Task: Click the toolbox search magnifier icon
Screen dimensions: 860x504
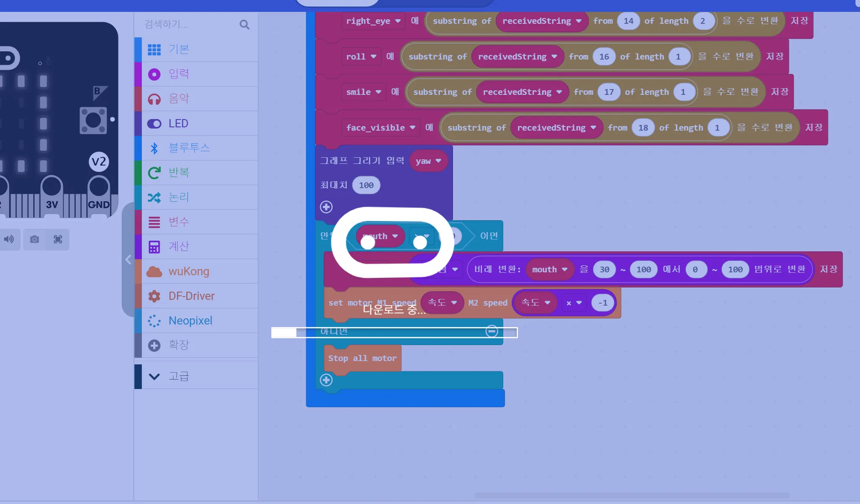Action: tap(244, 25)
